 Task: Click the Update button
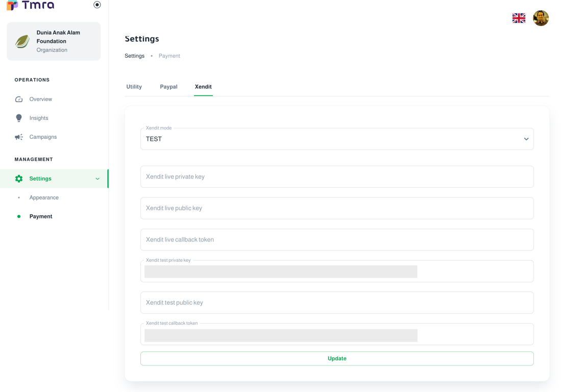click(x=337, y=358)
